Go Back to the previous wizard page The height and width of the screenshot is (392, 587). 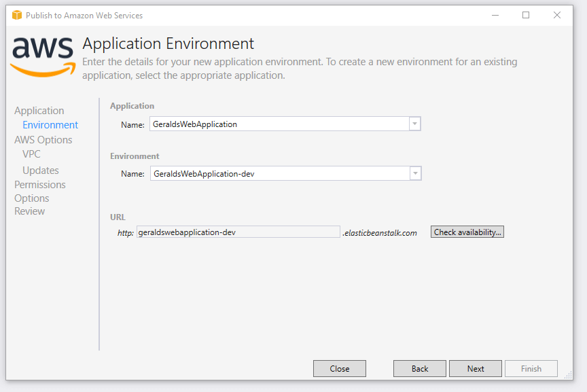coord(420,369)
